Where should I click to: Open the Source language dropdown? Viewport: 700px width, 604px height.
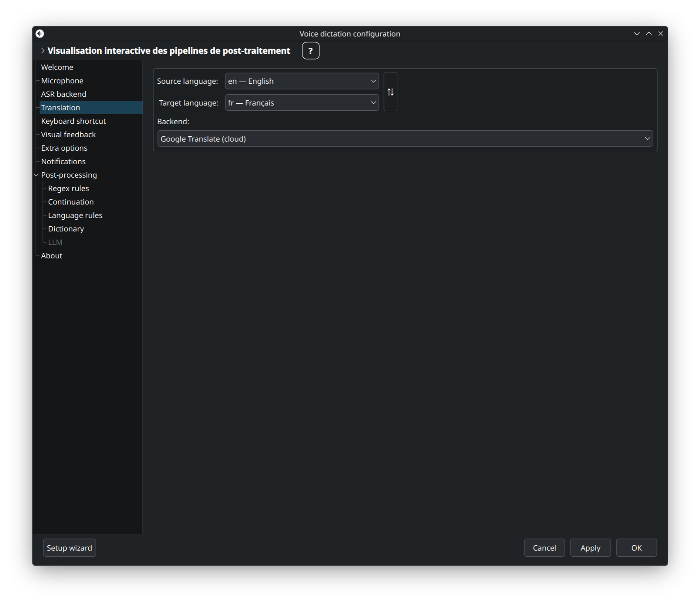pos(302,81)
